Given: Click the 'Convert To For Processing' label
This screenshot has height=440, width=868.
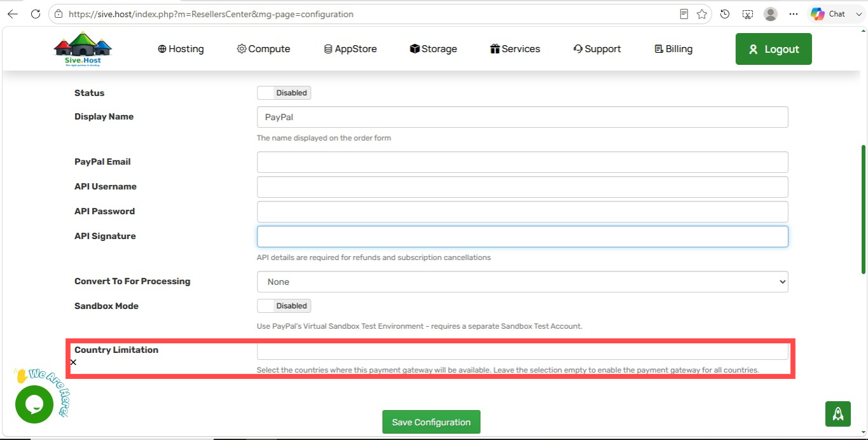Looking at the screenshot, I should [x=132, y=281].
